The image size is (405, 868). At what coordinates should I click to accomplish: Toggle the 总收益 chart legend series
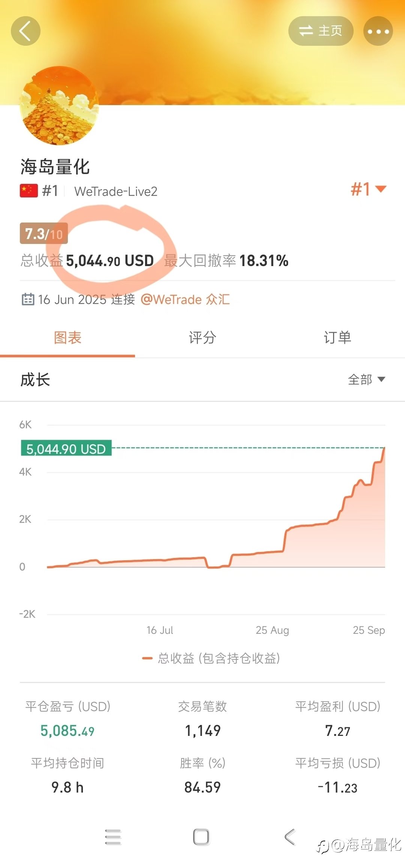211,658
